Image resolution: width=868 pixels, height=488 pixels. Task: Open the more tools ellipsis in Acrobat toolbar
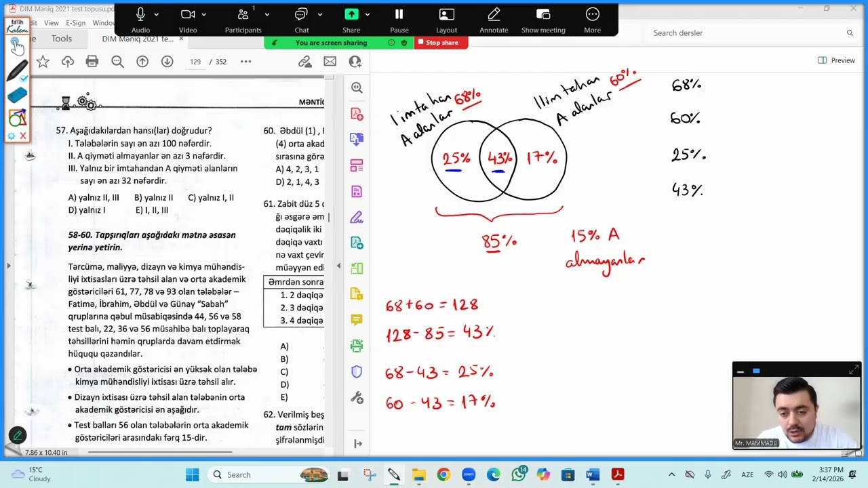(x=246, y=62)
